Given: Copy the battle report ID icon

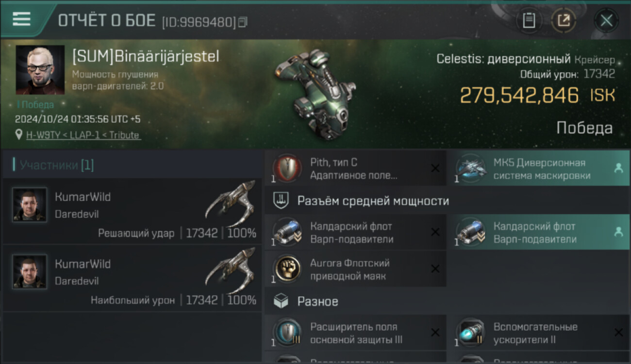Looking at the screenshot, I should coord(243,22).
